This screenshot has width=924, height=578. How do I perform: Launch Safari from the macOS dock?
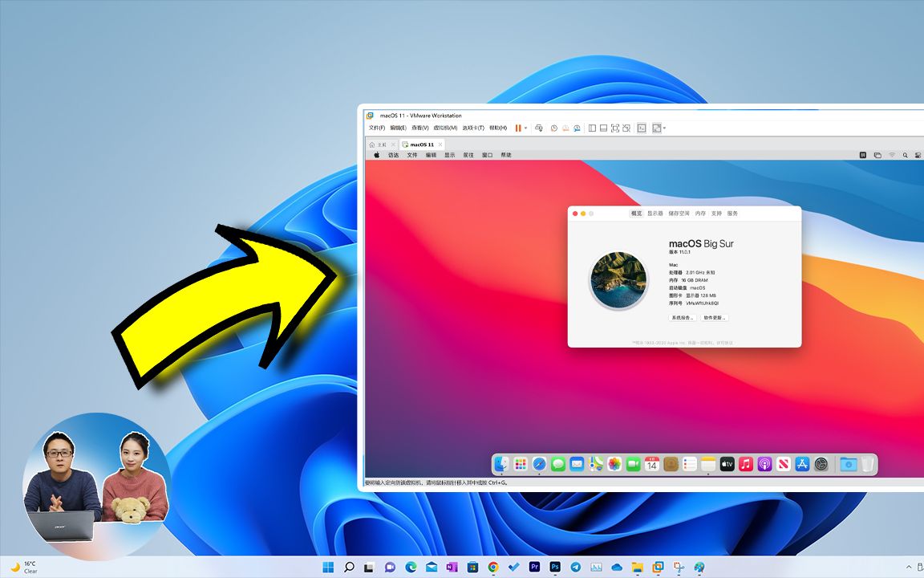[539, 464]
